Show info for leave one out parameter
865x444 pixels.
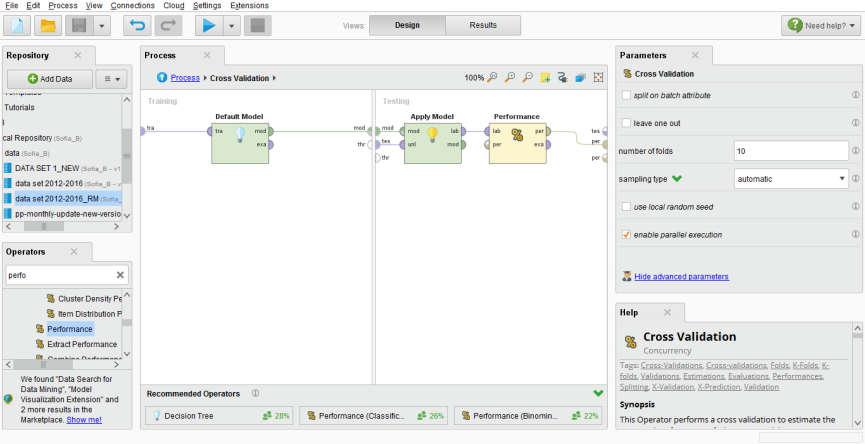click(x=856, y=122)
